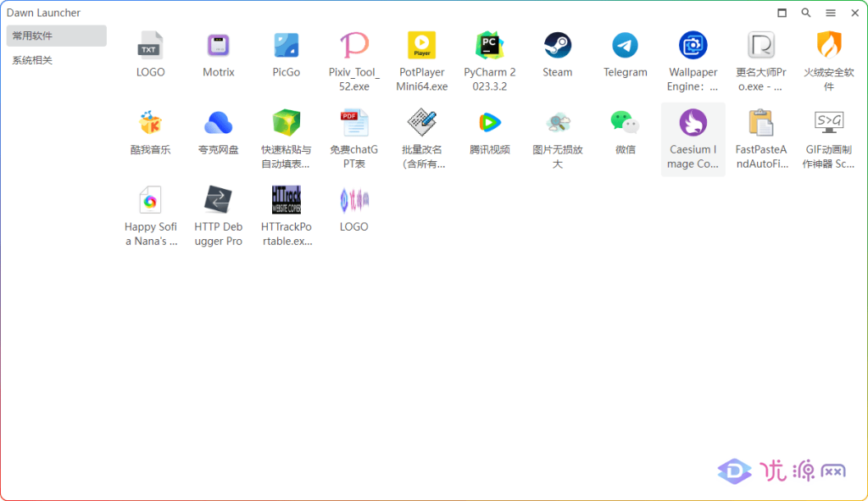Screen dimensions: 868x501
Task: Launch 火绒安全软件 security software
Action: [828, 46]
